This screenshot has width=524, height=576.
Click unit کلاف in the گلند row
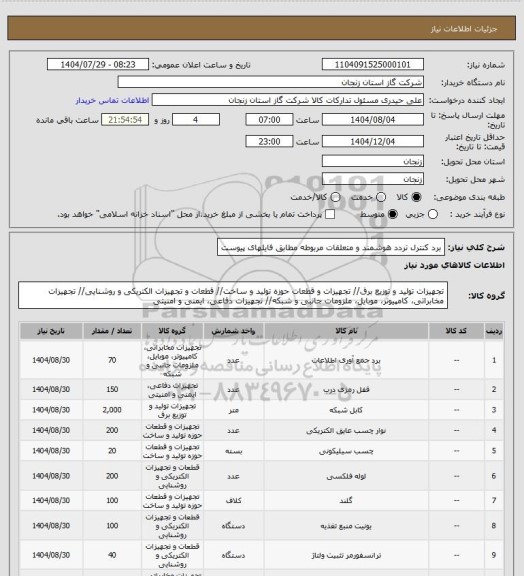pos(233,501)
